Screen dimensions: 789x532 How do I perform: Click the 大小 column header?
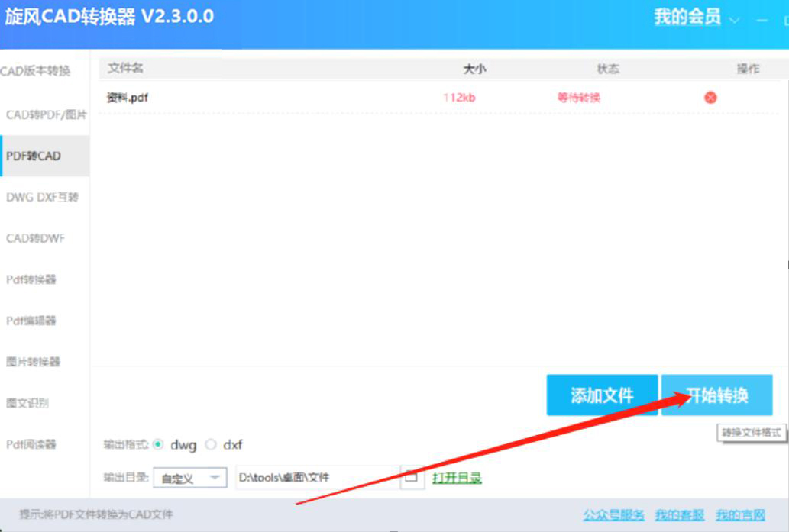point(474,69)
